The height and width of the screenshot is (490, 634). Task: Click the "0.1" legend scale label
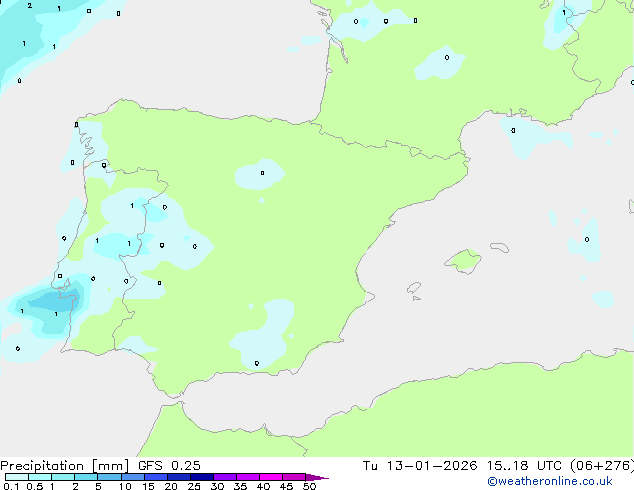point(11,486)
